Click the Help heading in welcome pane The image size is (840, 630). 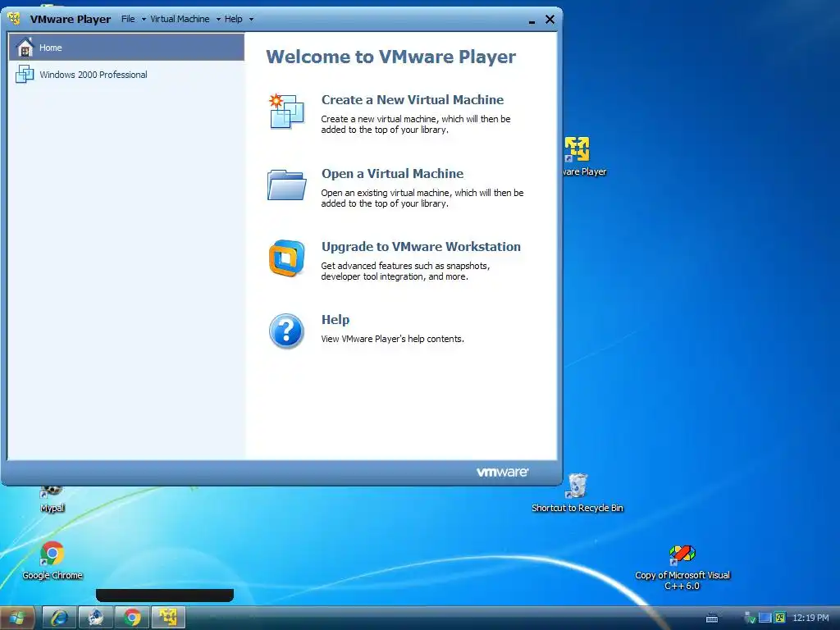[336, 319]
